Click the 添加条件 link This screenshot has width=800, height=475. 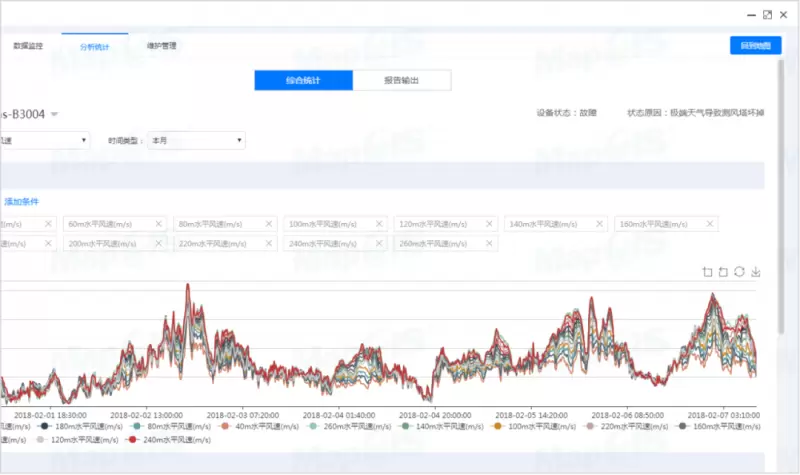[21, 201]
